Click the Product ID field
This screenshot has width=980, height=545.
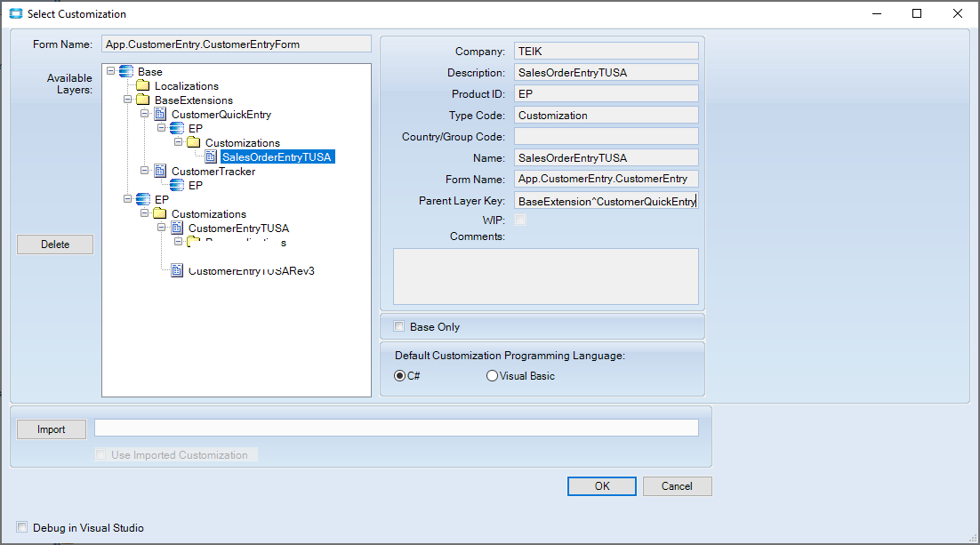606,93
